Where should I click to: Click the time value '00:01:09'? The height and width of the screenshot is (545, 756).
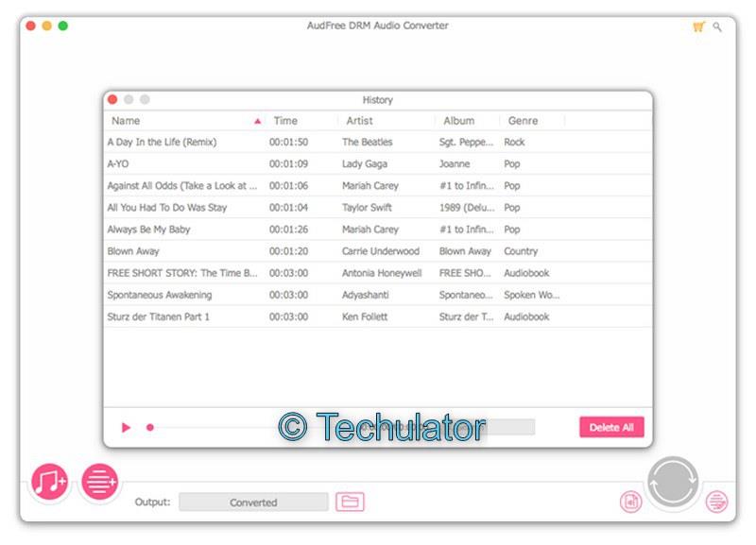pos(288,163)
